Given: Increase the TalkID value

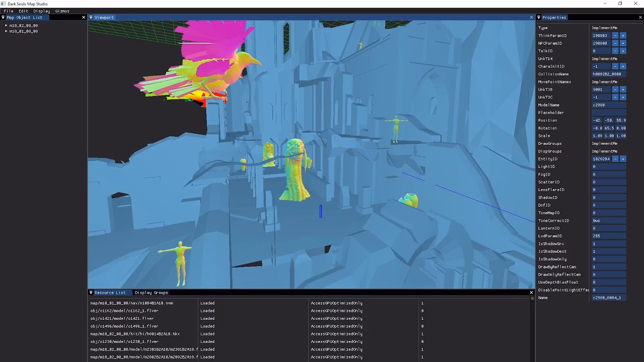Looking at the screenshot, I should coord(623,51).
